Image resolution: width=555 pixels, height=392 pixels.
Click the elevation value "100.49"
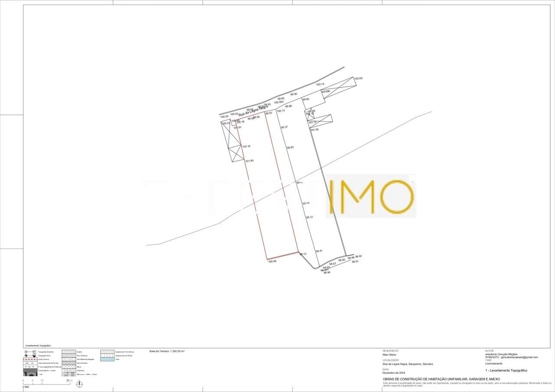pyautogui.click(x=272, y=261)
